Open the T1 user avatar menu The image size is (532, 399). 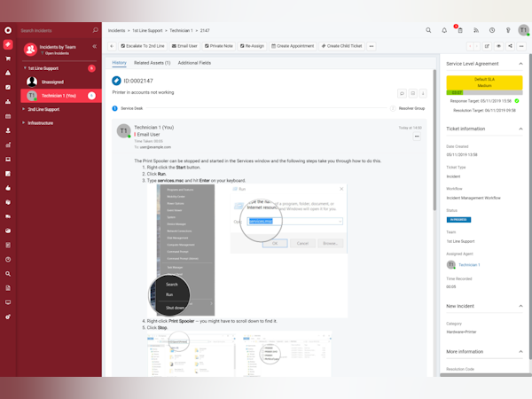pyautogui.click(x=523, y=30)
